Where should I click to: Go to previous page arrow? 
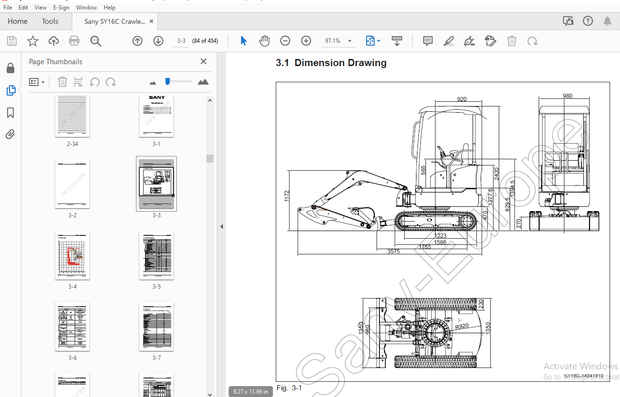[x=137, y=41]
